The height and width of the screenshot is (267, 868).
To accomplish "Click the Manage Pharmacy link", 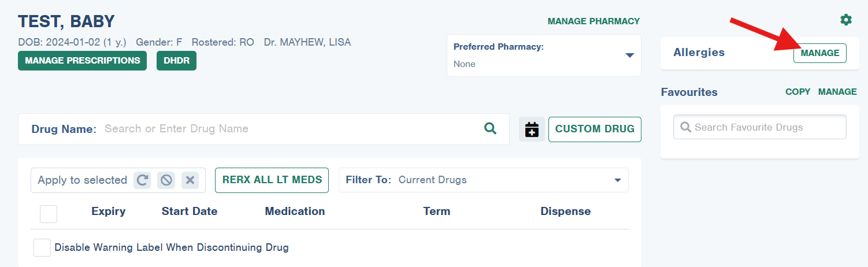I will [x=593, y=21].
